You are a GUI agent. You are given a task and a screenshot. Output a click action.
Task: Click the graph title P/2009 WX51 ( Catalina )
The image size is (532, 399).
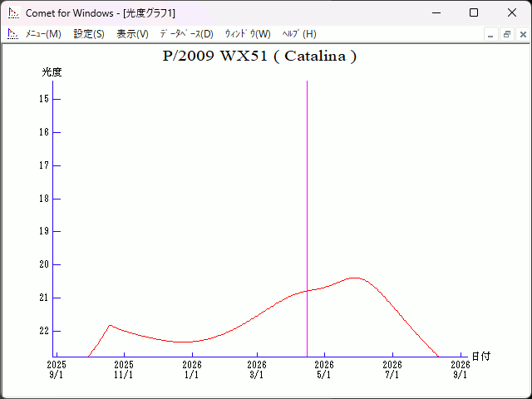point(260,57)
